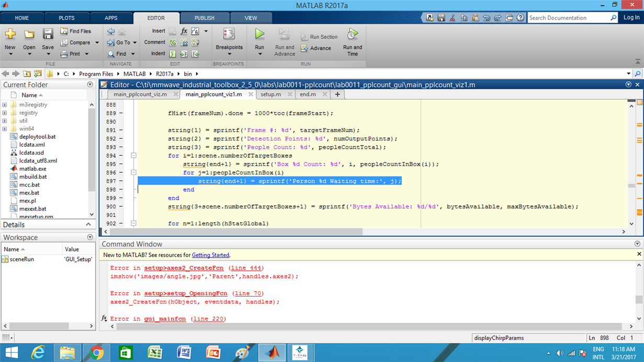Click the green Run play icon

coord(259,35)
